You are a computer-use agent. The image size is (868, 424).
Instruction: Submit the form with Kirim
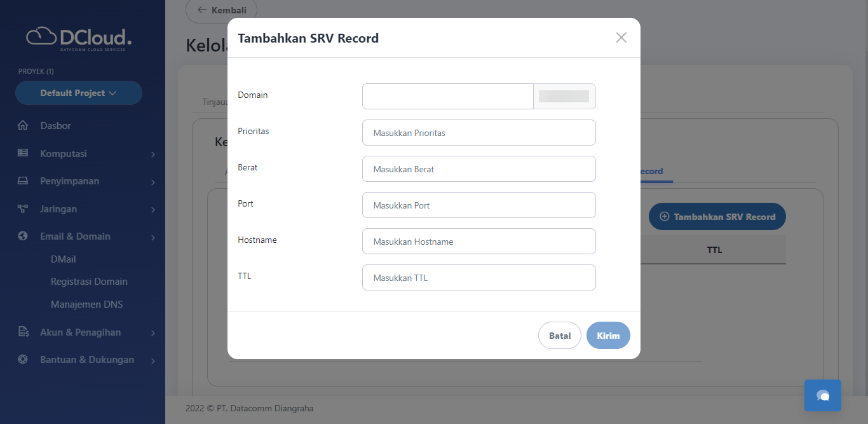coord(608,336)
